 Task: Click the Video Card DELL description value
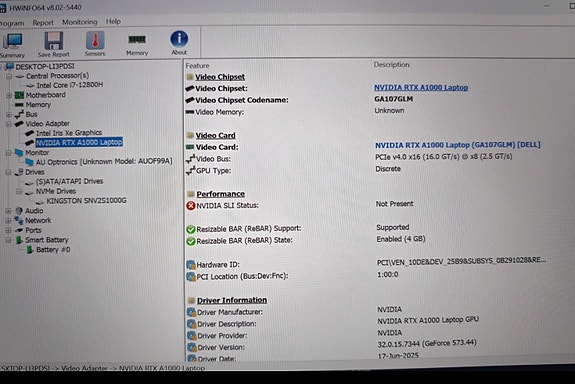[458, 145]
